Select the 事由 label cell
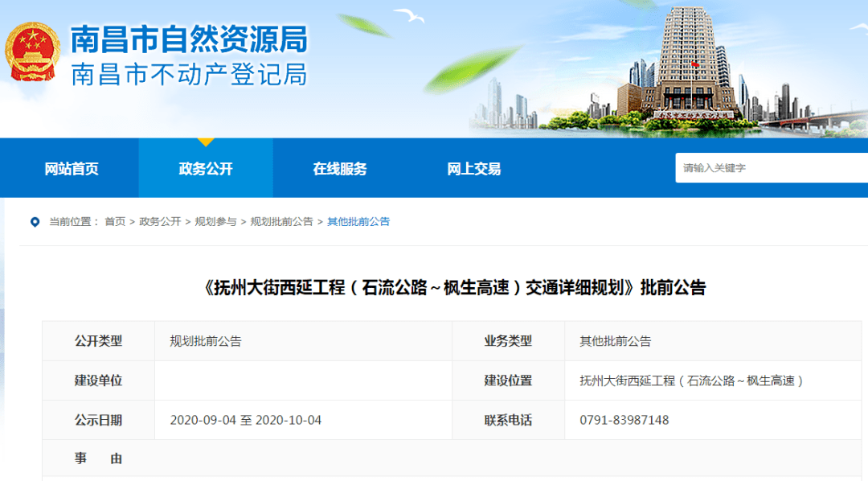Screen dimensions: 868x481 (x=99, y=458)
